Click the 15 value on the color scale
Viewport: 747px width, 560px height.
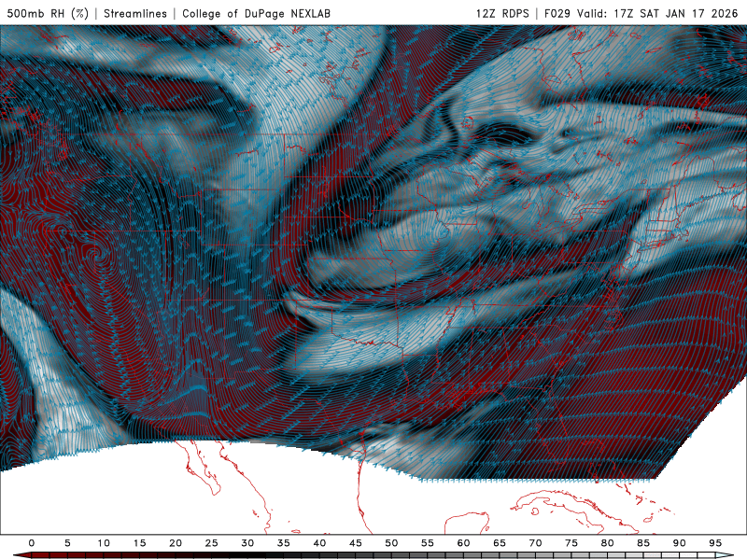tap(139, 543)
